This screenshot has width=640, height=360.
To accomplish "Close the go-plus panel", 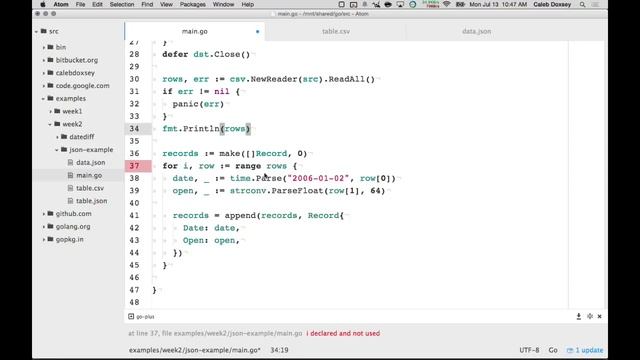I will coord(600,316).
